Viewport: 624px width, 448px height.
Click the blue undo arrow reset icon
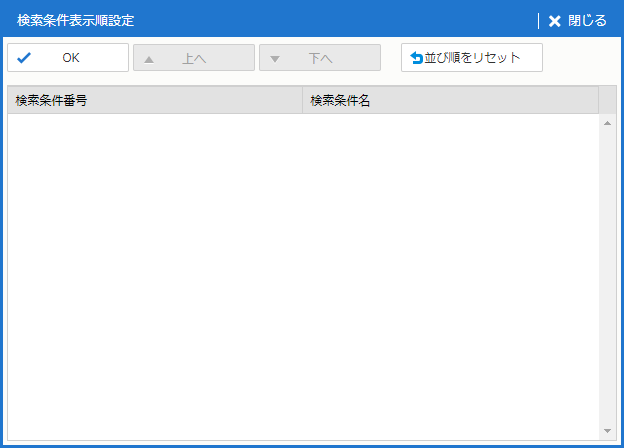point(417,58)
